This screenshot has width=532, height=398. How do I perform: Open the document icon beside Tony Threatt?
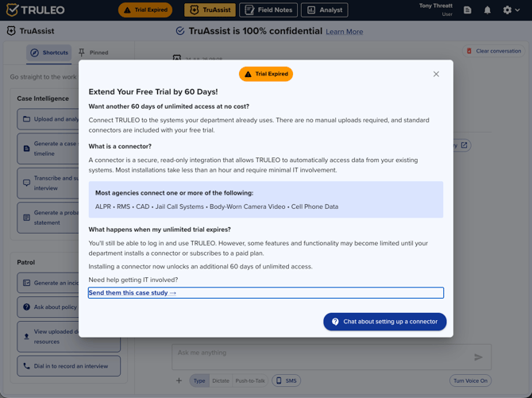pos(467,10)
